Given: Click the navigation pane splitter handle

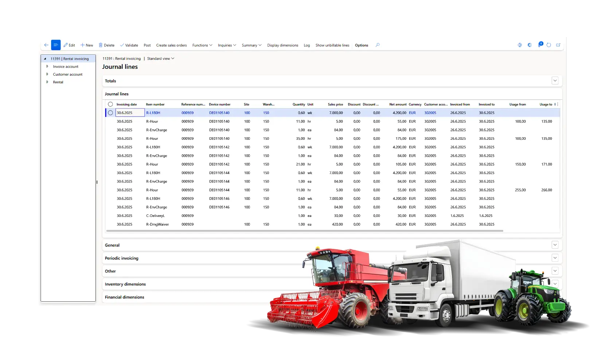Looking at the screenshot, I should click(x=97, y=182).
